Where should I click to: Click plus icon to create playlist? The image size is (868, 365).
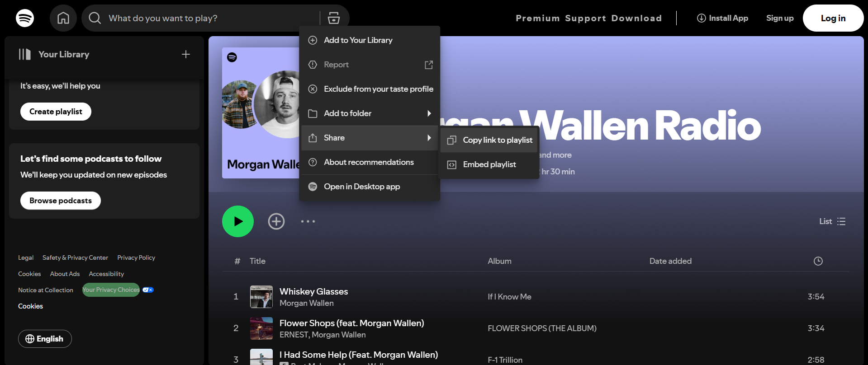pos(186,54)
